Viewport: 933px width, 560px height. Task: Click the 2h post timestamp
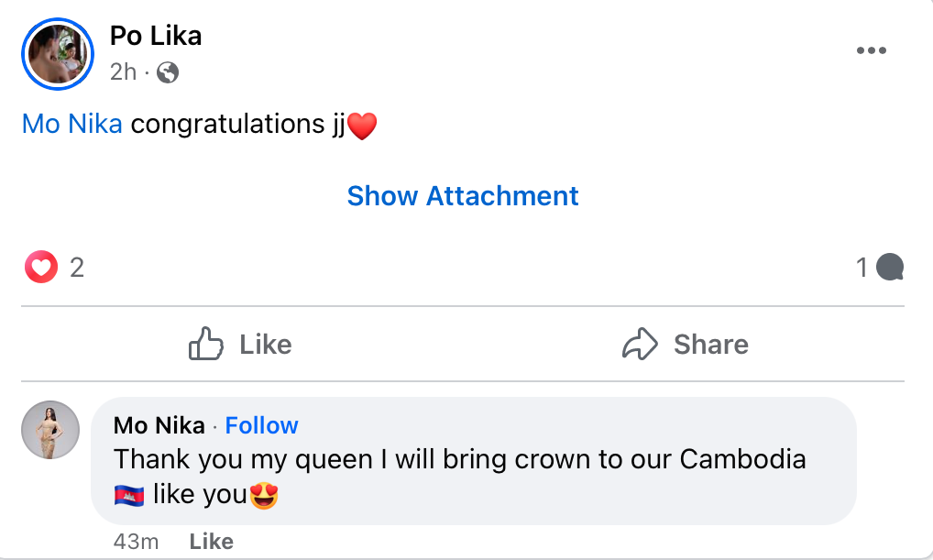[123, 72]
